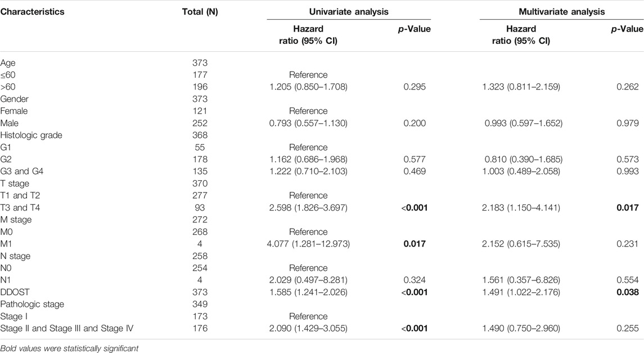
Task: Click the "Multivariate analysis" header
Action: tap(561, 12)
